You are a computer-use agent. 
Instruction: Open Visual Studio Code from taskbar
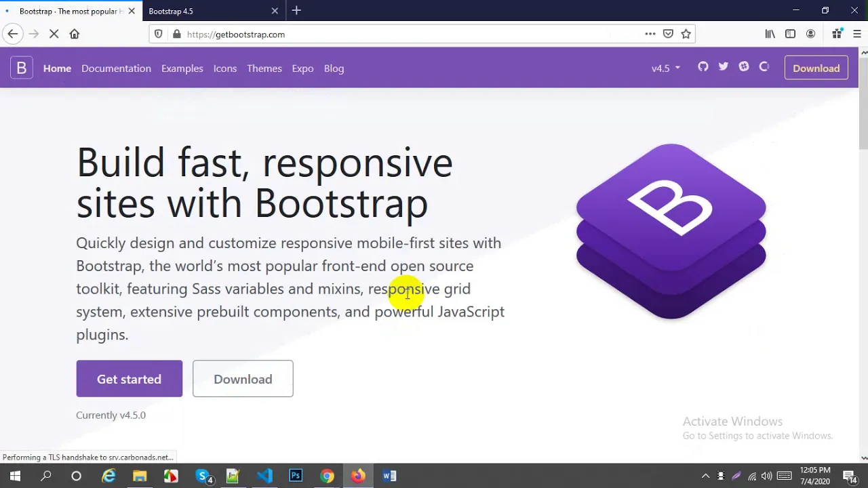pos(264,476)
